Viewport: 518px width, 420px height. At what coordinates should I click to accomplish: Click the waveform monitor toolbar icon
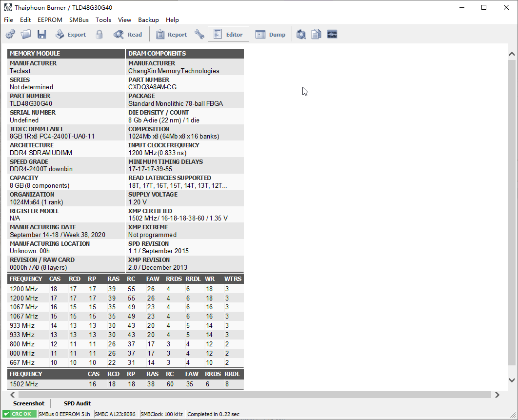point(332,35)
